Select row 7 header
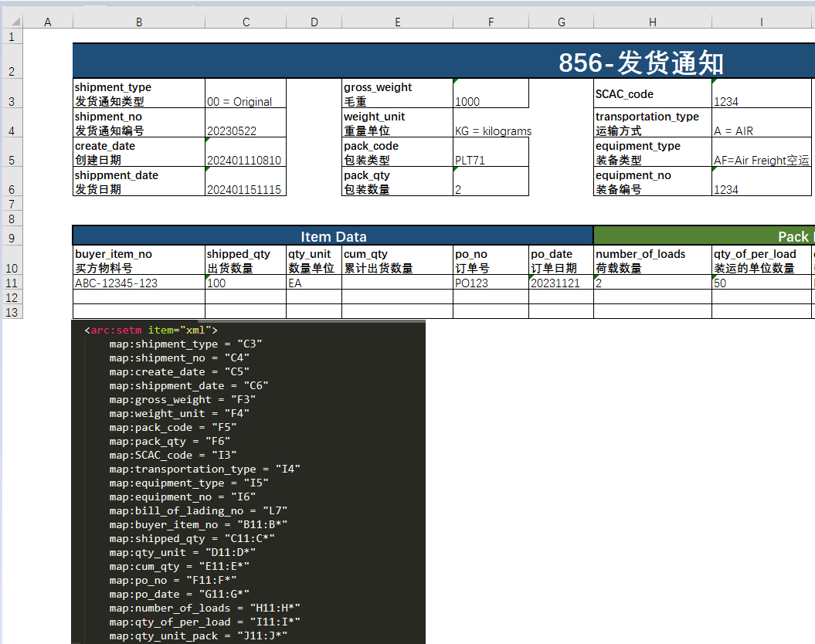Viewport: 815px width, 644px height. pos(12,204)
